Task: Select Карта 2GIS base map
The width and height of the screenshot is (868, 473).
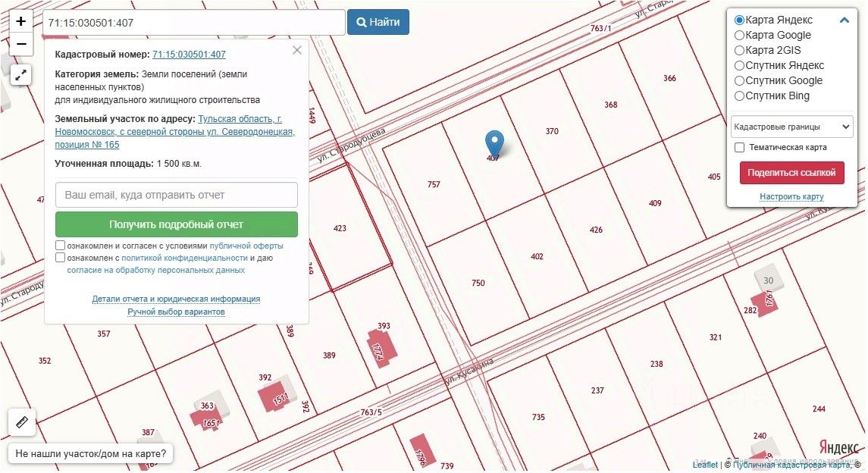Action: (739, 50)
